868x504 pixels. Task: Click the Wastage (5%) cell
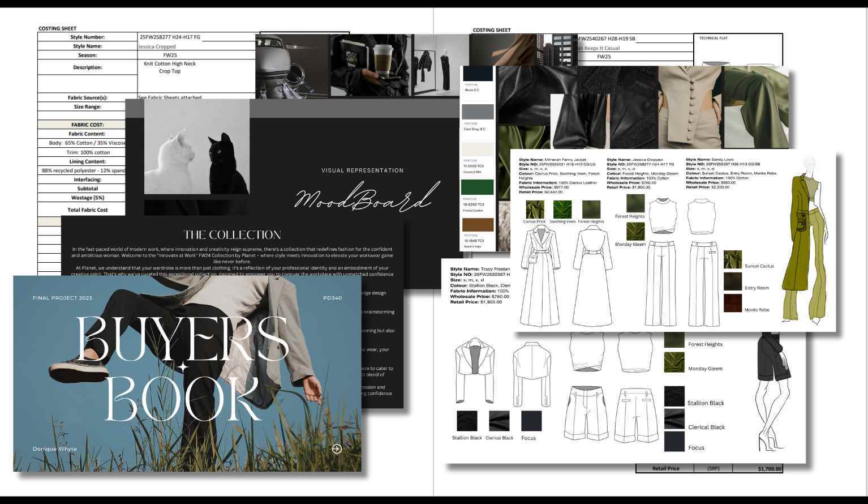[83, 198]
